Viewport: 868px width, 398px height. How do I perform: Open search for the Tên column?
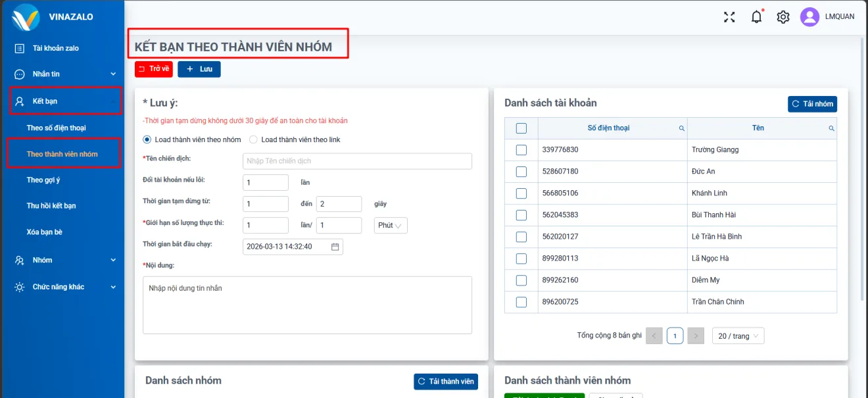(831, 128)
